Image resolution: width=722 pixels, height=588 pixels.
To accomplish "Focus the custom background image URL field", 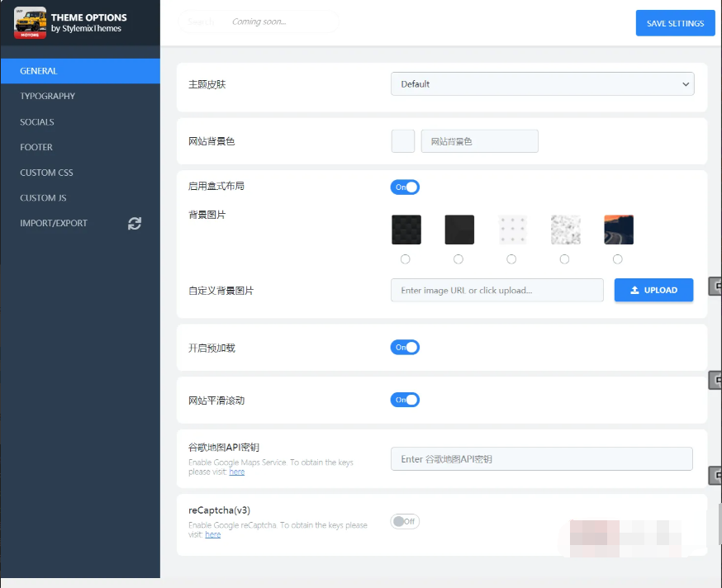I will pyautogui.click(x=496, y=290).
